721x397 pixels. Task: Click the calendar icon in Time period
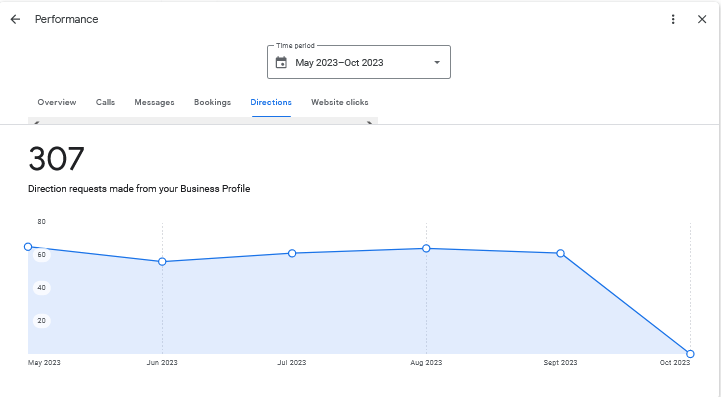click(281, 63)
